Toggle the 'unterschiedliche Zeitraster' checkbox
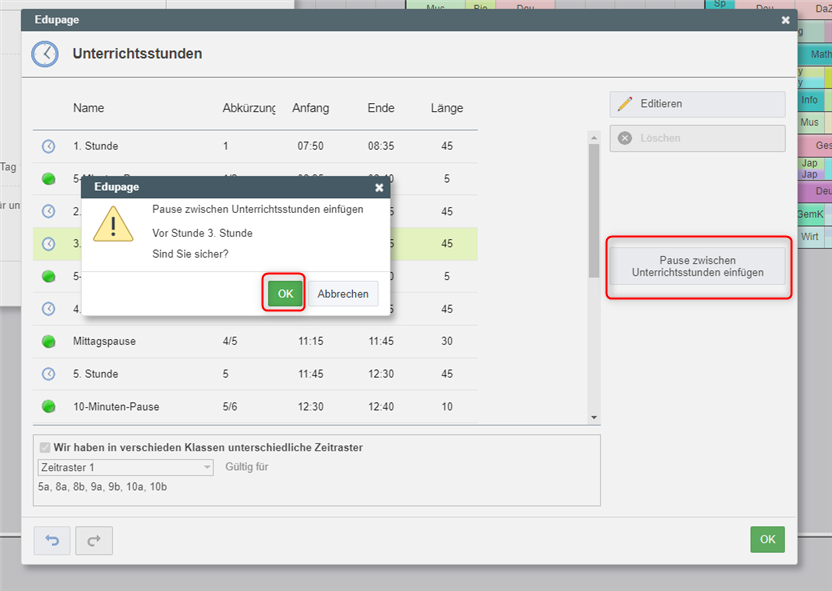This screenshot has height=591, width=832. [45, 448]
